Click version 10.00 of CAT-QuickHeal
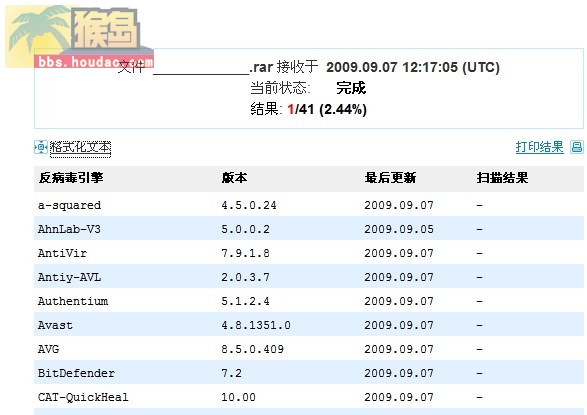587x415 pixels. click(x=238, y=397)
